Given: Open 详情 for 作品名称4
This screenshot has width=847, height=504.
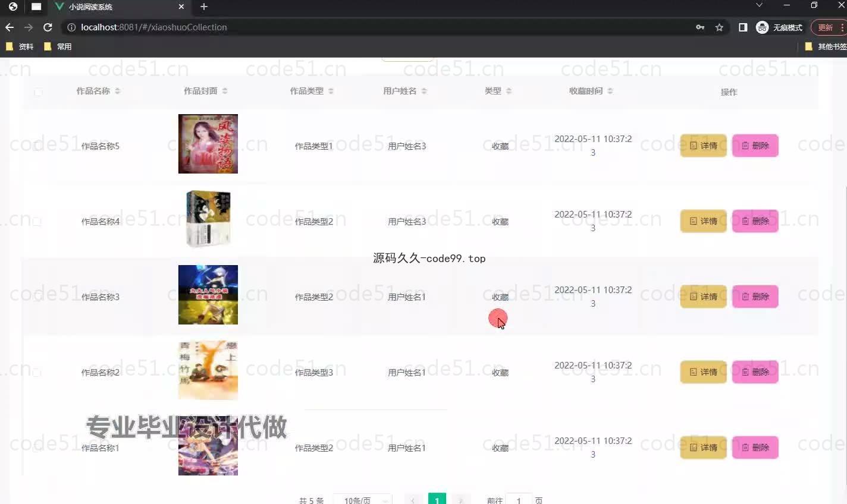Looking at the screenshot, I should pyautogui.click(x=704, y=221).
